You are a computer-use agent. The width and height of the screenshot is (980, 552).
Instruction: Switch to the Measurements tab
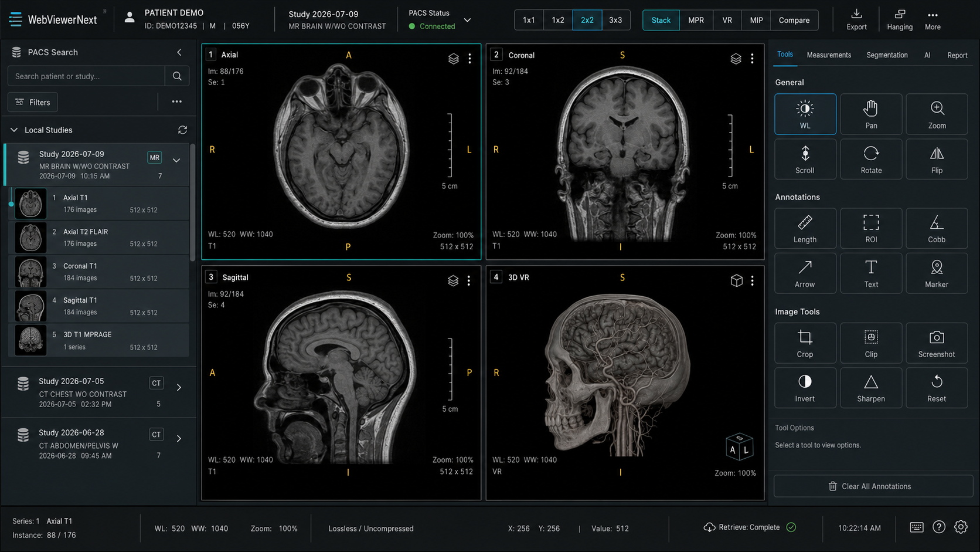click(x=829, y=55)
